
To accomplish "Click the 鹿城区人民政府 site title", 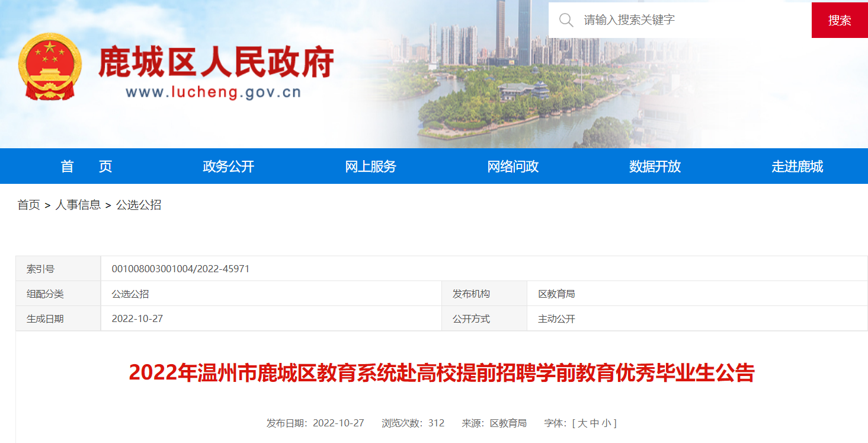I will [x=216, y=62].
